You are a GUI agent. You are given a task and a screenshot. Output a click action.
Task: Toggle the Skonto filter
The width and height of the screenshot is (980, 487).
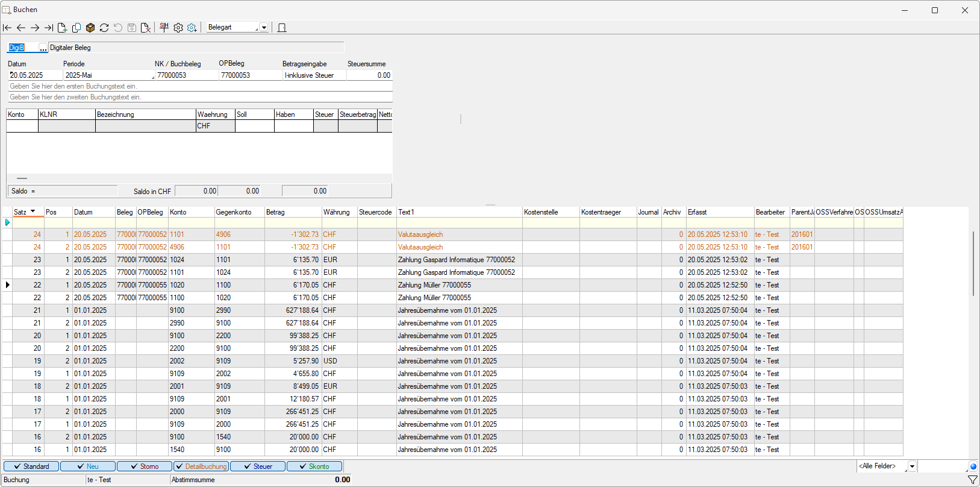click(x=314, y=467)
